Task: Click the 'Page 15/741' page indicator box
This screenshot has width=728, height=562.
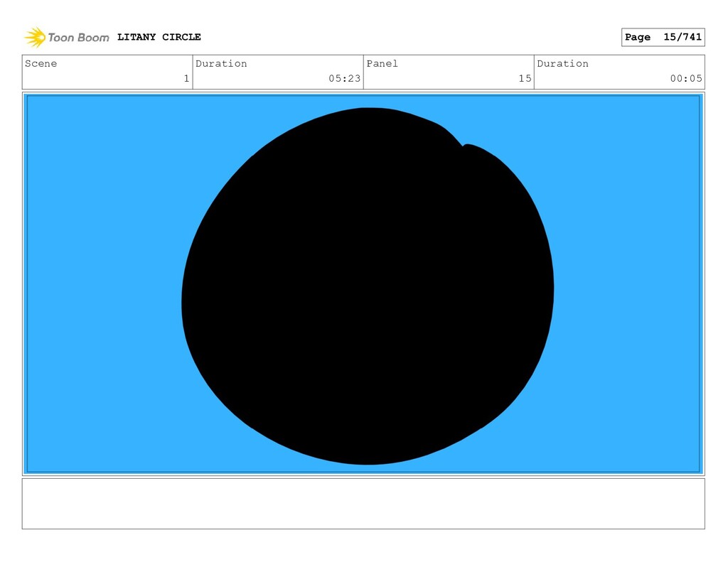Action: pyautogui.click(x=663, y=37)
